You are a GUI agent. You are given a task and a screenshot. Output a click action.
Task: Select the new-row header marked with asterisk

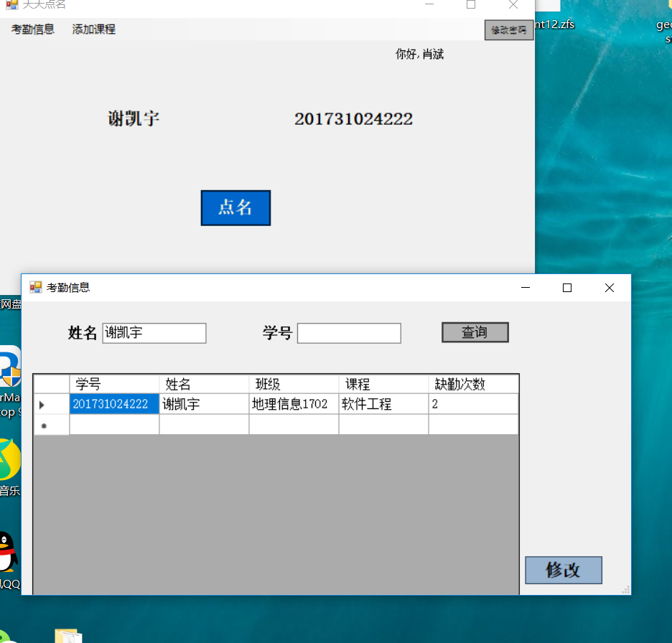[x=52, y=425]
